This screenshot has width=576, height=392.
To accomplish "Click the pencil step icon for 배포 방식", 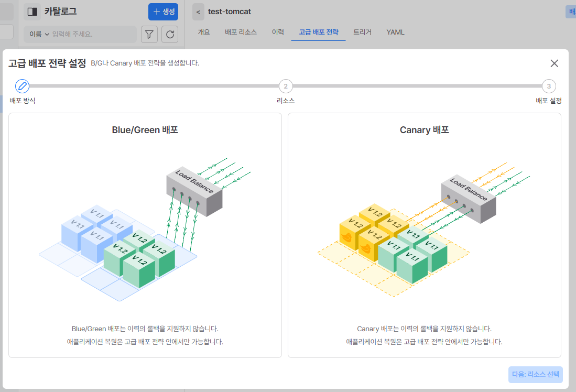I will point(22,86).
